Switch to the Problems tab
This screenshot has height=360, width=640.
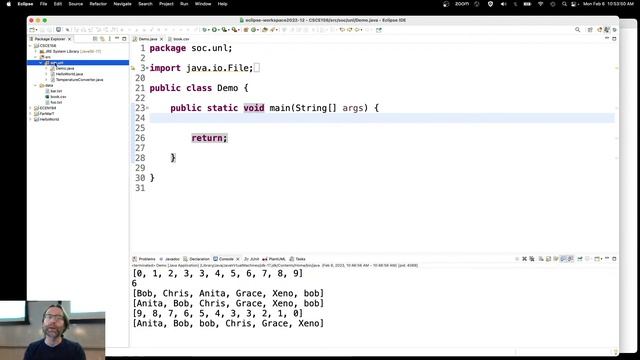pyautogui.click(x=144, y=259)
